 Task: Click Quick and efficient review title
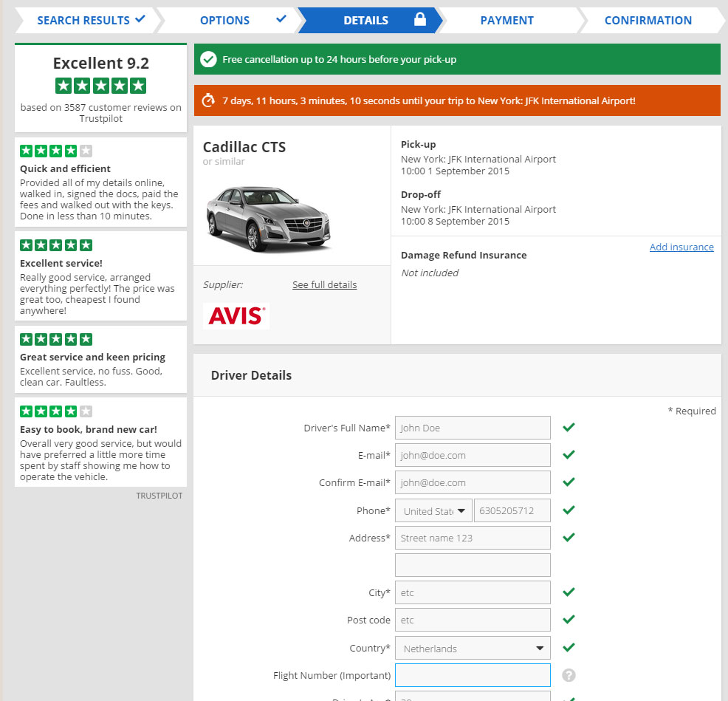tap(65, 168)
